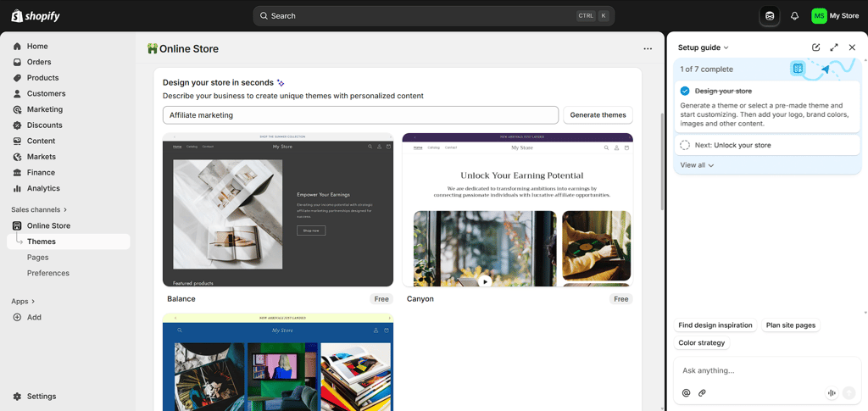
Task: Click the Orders inbox icon
Action: click(17, 62)
